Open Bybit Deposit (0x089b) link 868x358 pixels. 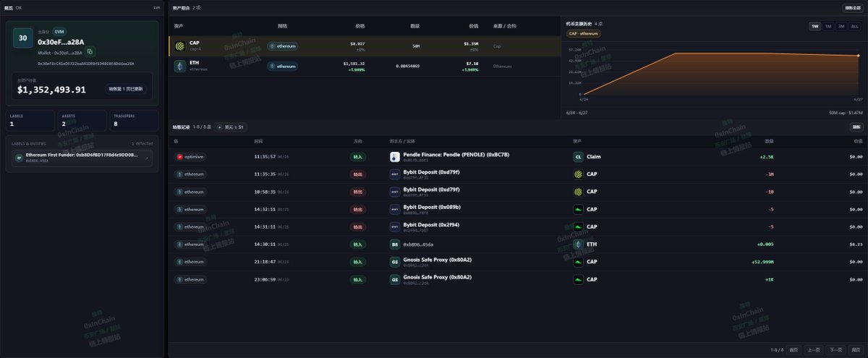(432, 208)
